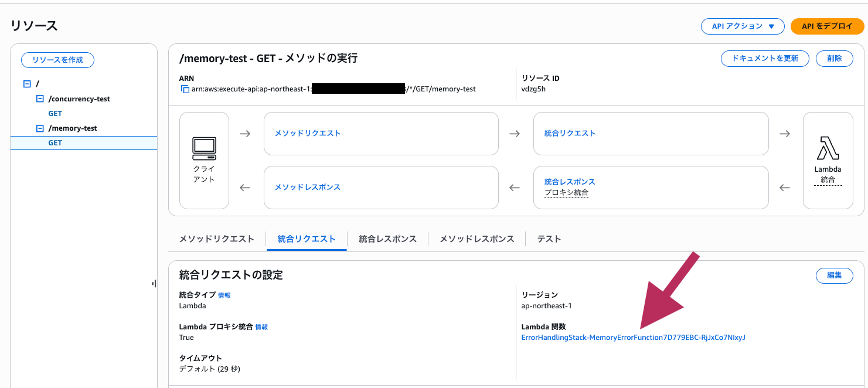Click the リソースを作成 button
Screen dimensions: 868x388
click(x=57, y=60)
